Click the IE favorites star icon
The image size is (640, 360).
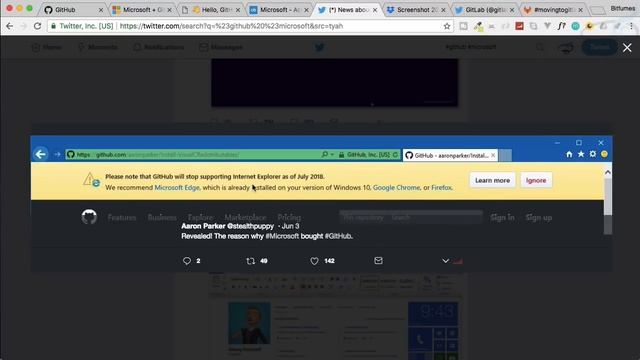(581, 154)
